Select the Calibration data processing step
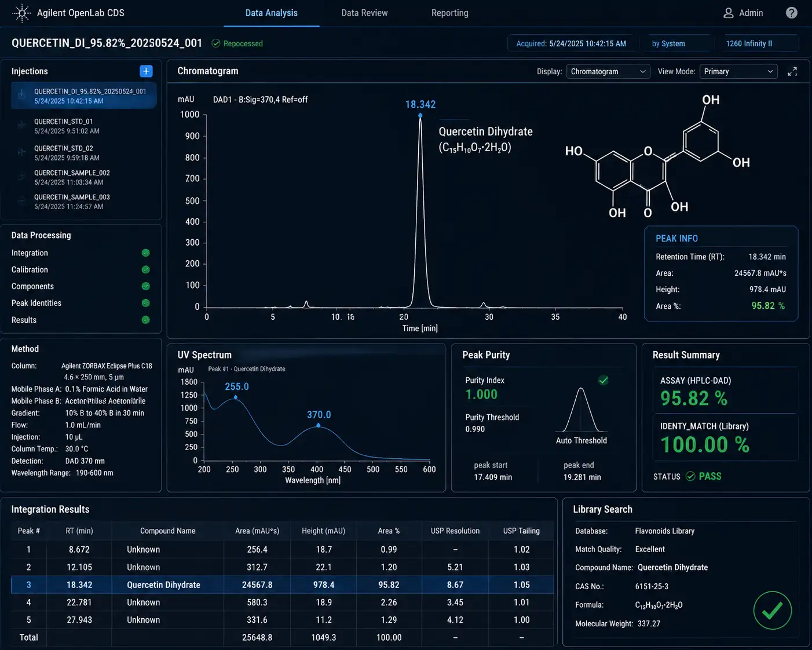The height and width of the screenshot is (650, 812). [x=81, y=269]
